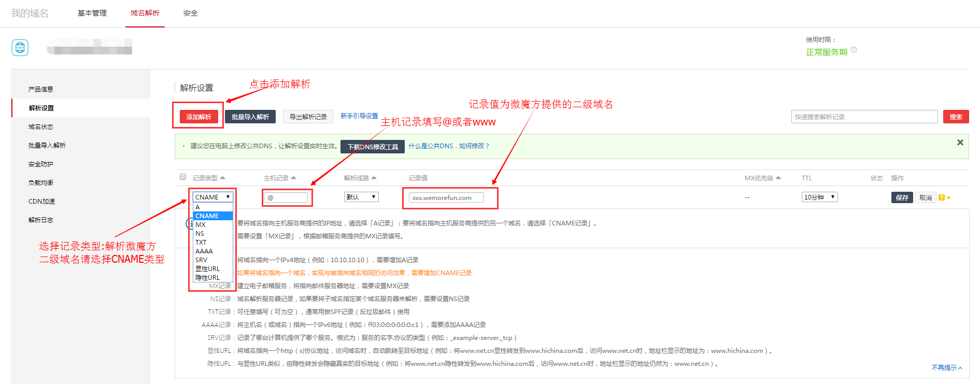Screen dimensions: 980x384
Task: Choose 显性URL in record type list
Action: point(213,268)
